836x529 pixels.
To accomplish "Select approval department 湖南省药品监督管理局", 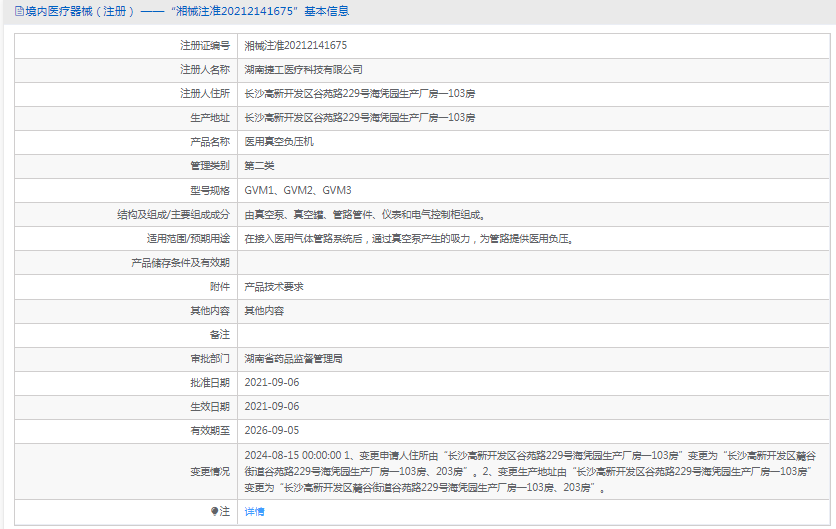I will 293,358.
